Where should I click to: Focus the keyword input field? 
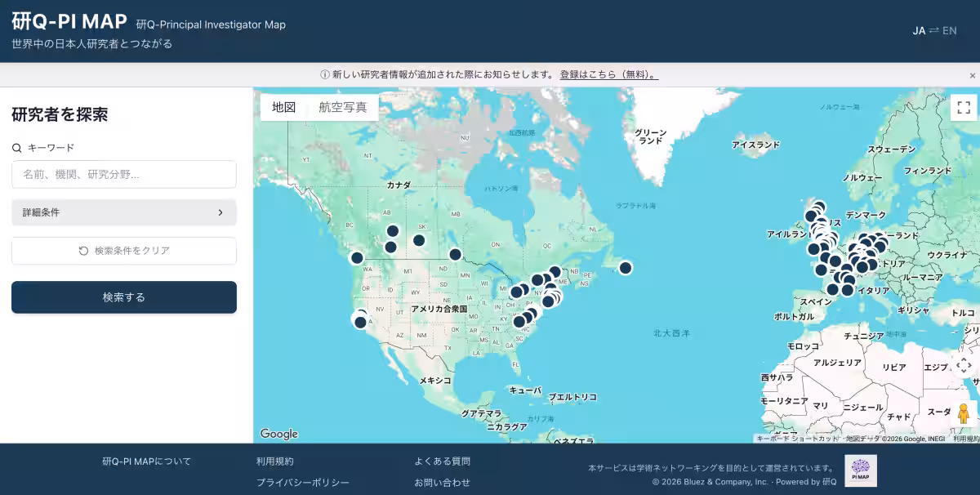pyautogui.click(x=124, y=174)
